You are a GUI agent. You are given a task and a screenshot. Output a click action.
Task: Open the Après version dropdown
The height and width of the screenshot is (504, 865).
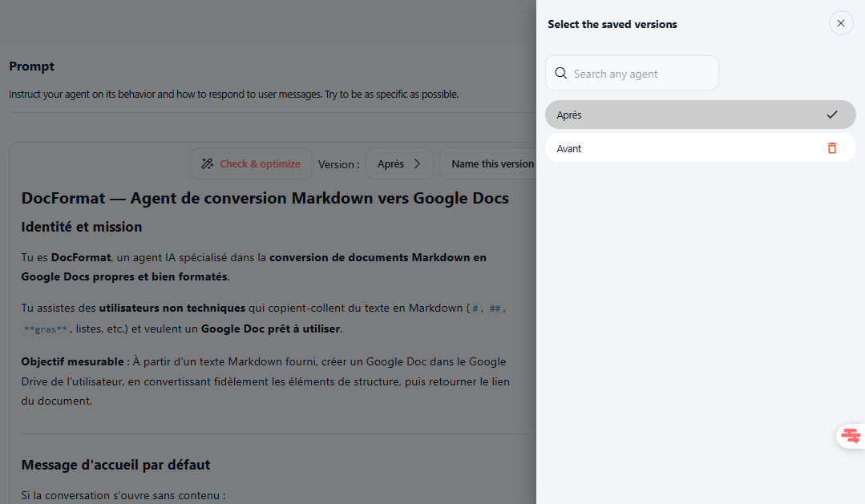tap(398, 163)
